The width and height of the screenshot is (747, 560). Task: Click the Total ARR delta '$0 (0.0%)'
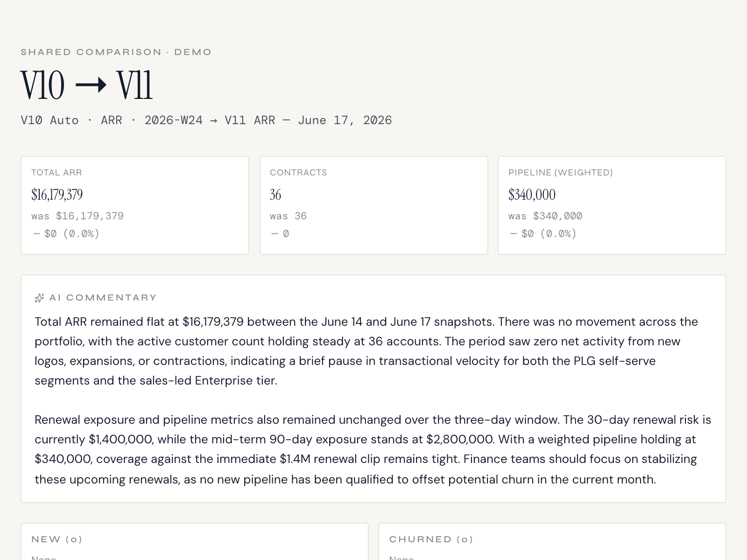(x=72, y=234)
